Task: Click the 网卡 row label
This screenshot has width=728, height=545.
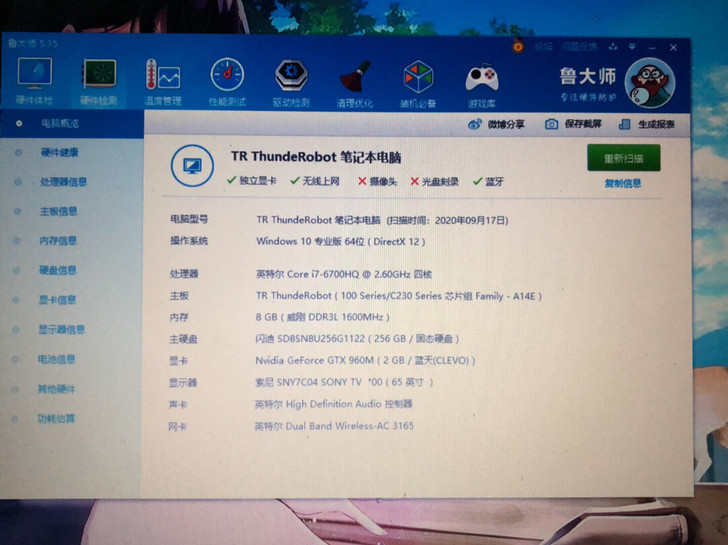Action: click(x=177, y=427)
